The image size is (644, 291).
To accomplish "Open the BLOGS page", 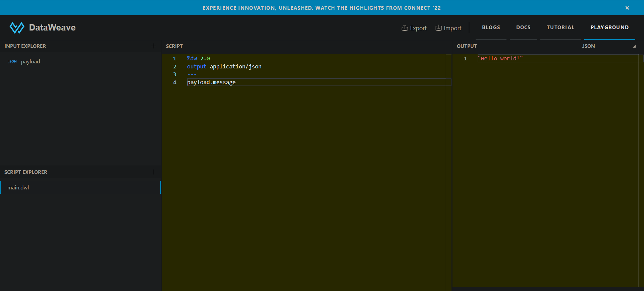I will pos(491,27).
